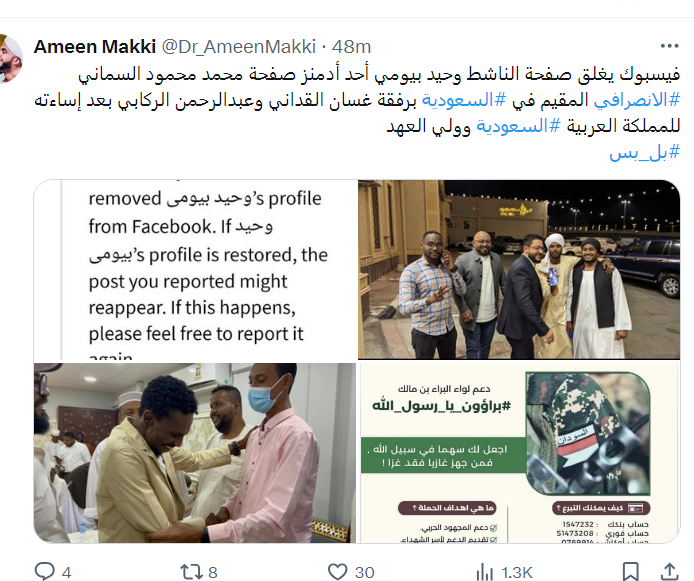Share the tweet via upload arrow icon
This screenshot has height=581, width=694.
[670, 572]
